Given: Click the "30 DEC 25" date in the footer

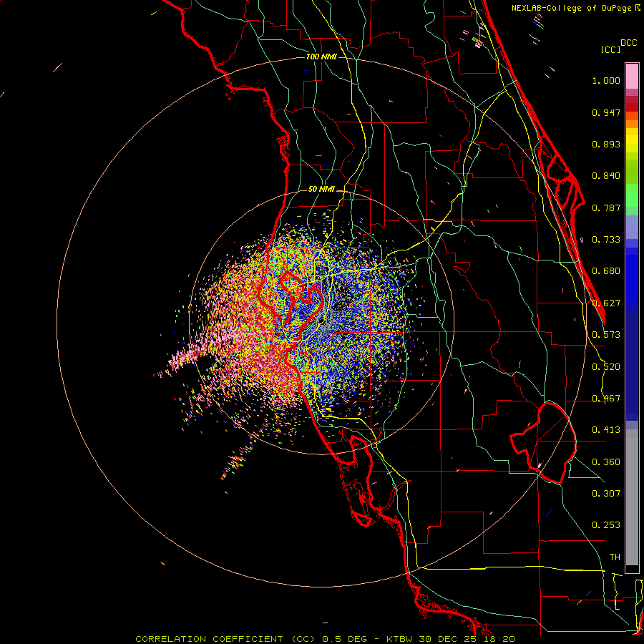Looking at the screenshot, I should pyautogui.click(x=447, y=639).
